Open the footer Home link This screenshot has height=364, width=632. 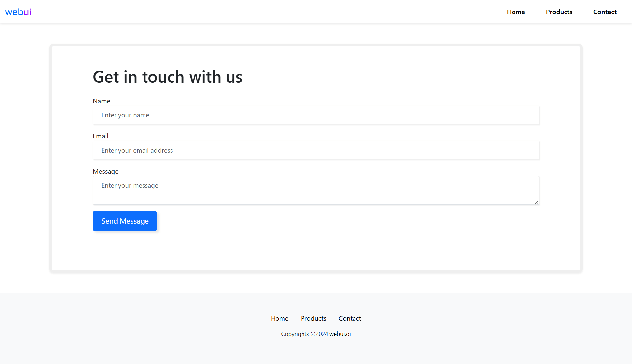pyautogui.click(x=279, y=318)
